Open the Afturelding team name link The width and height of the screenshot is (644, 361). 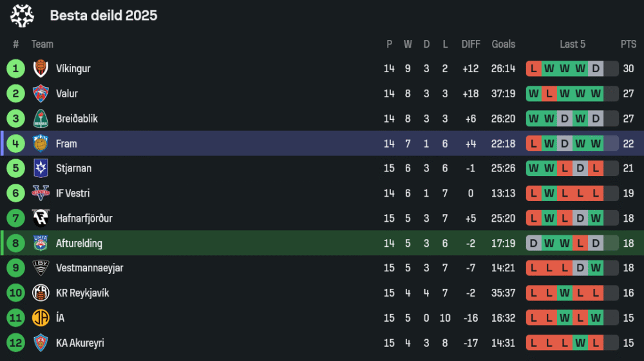(x=79, y=244)
